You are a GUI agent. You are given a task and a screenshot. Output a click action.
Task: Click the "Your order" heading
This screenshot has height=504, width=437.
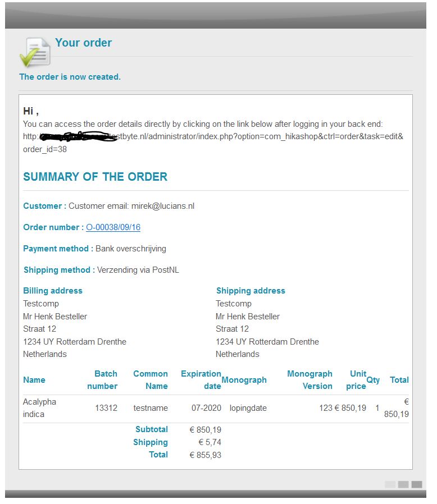[83, 43]
